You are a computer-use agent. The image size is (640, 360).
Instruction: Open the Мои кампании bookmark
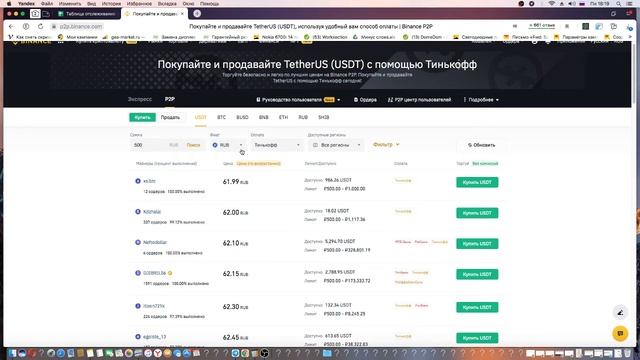click(78, 37)
